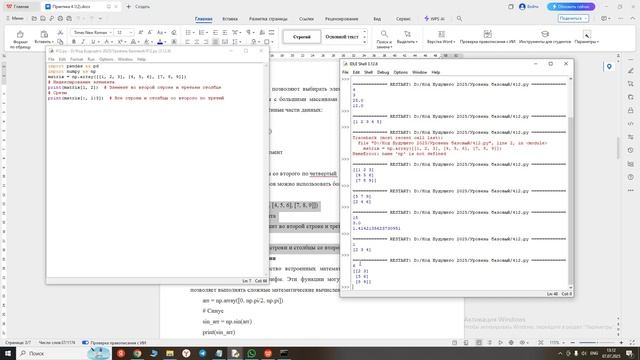
Task: Open the Parameters dropdown in ribbon
Action: [x=587, y=37]
